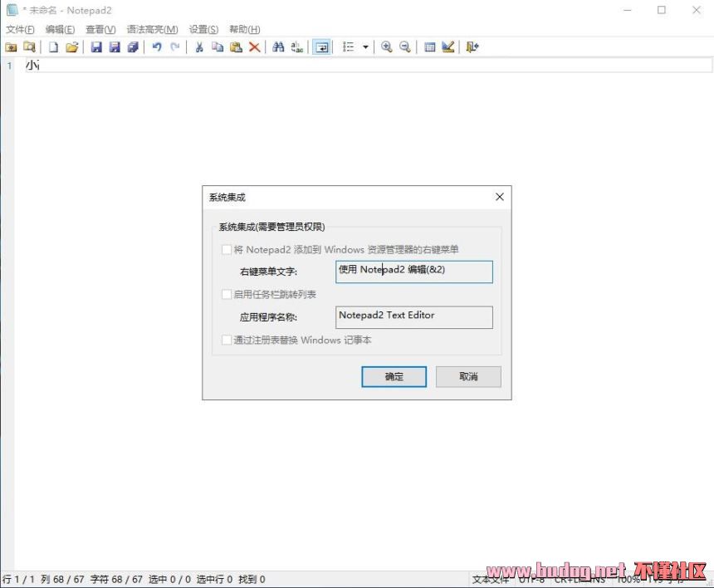The image size is (714, 588).
Task: Open the 查看(V) menu
Action: coord(100,30)
